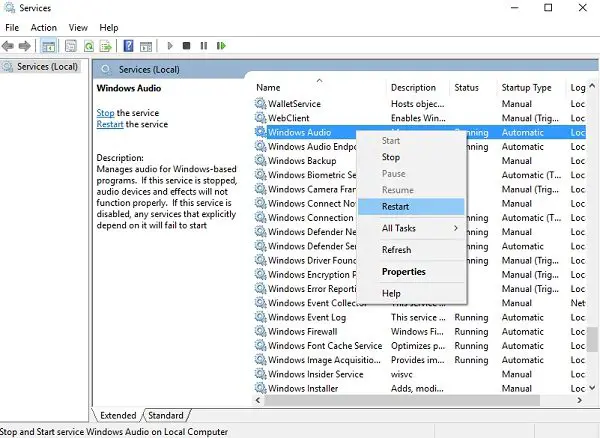
Task: Click the Restart Service toolbar icon
Action: (x=221, y=46)
